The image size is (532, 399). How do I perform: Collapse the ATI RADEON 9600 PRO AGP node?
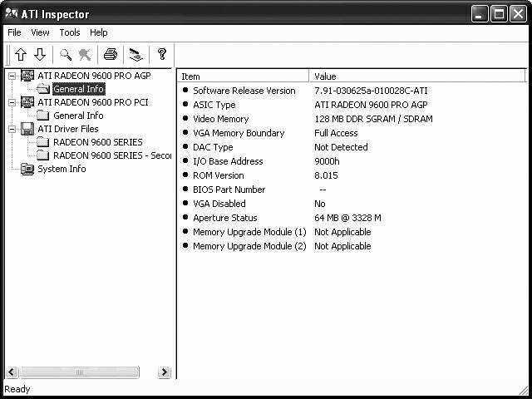click(12, 76)
